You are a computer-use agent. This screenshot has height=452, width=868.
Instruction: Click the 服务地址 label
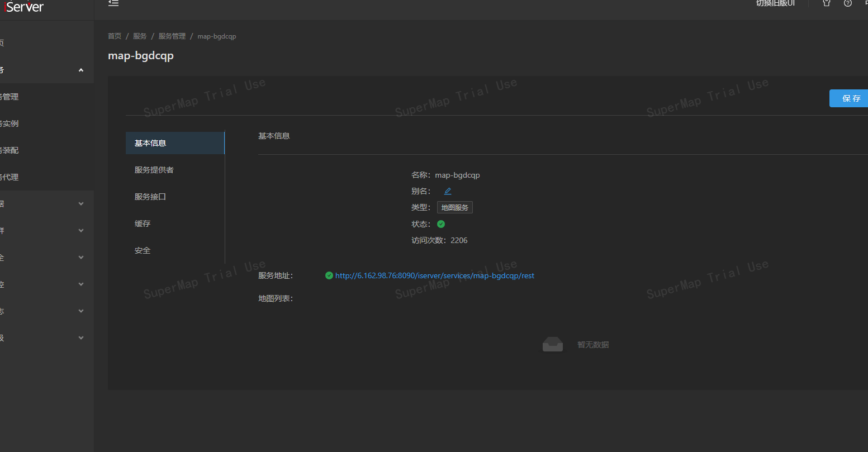tap(276, 275)
